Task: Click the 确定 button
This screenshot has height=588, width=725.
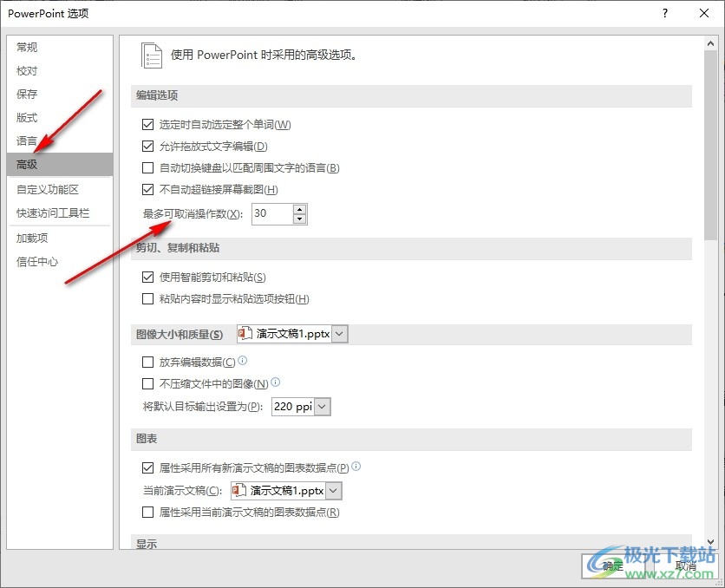Action: pyautogui.click(x=613, y=565)
